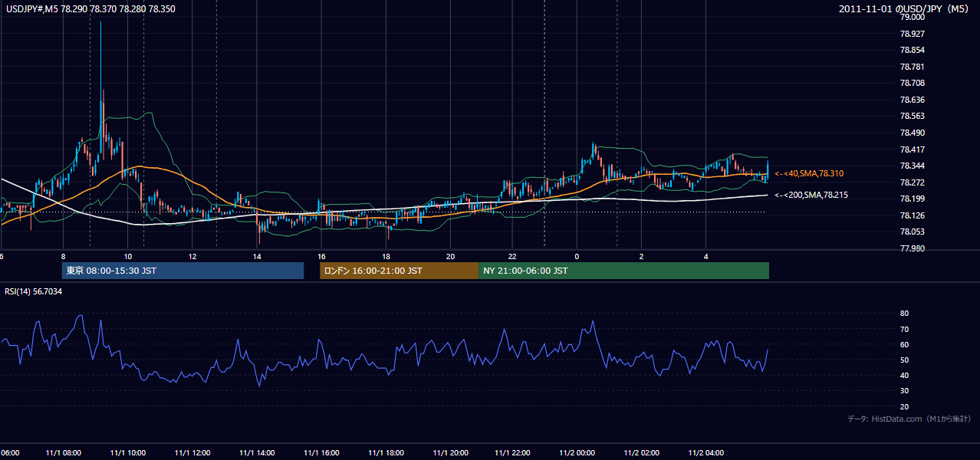This screenshot has height=460, width=980.
Task: Click hour 2 tick under price chart
Action: coord(641,256)
